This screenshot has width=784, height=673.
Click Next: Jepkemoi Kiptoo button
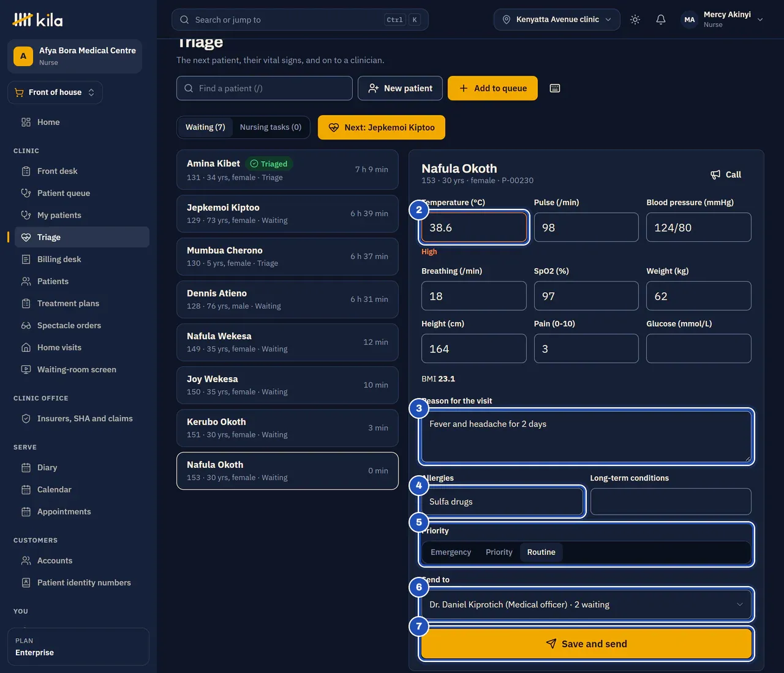pos(382,127)
